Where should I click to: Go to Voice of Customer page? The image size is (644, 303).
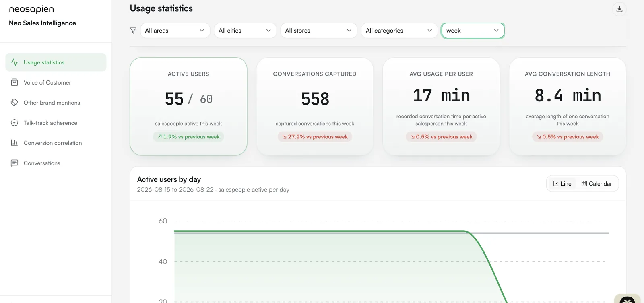pyautogui.click(x=56, y=82)
